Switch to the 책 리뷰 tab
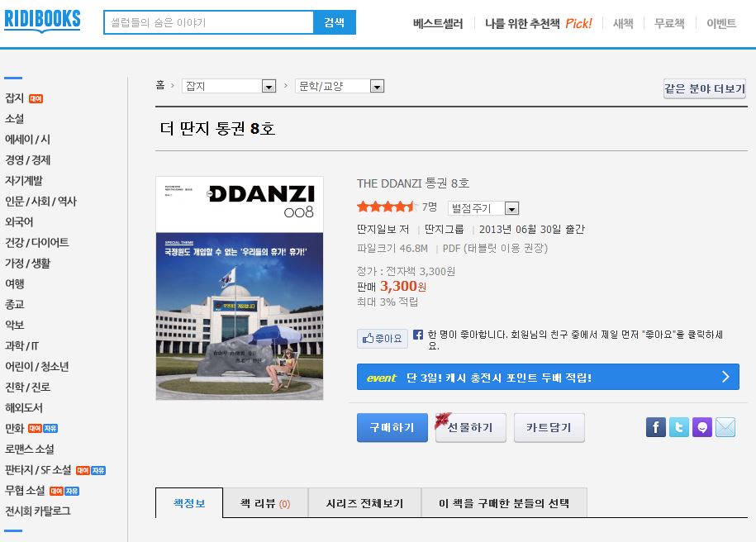This screenshot has width=756, height=542. (x=265, y=503)
